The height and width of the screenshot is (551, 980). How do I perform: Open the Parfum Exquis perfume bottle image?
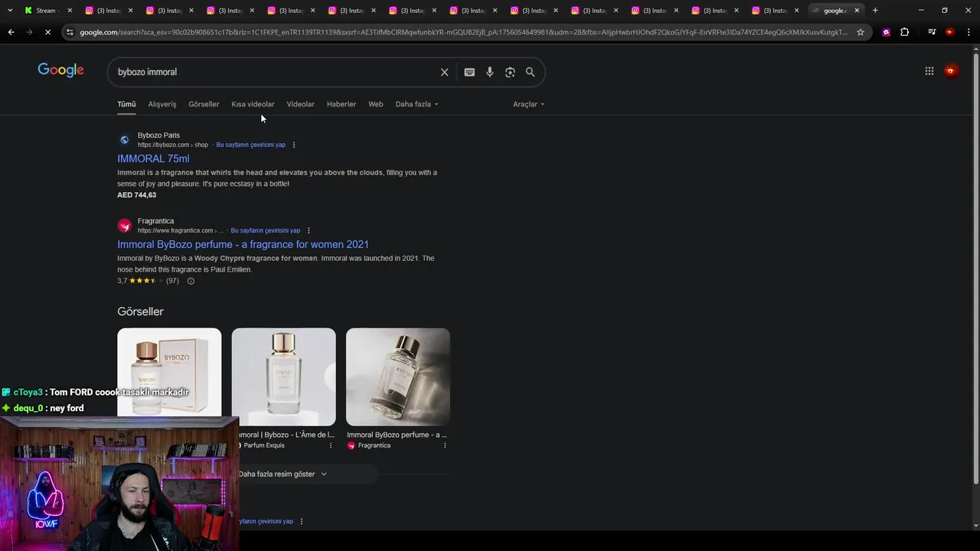[x=283, y=377]
